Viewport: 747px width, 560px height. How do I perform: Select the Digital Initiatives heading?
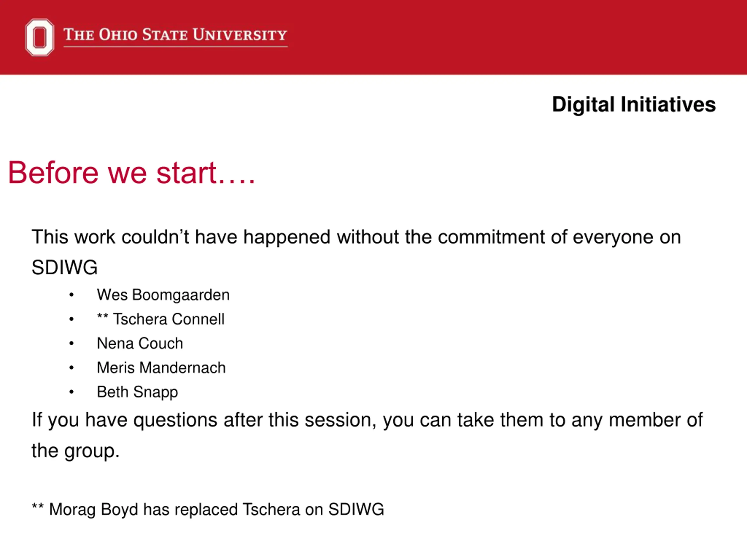click(634, 104)
